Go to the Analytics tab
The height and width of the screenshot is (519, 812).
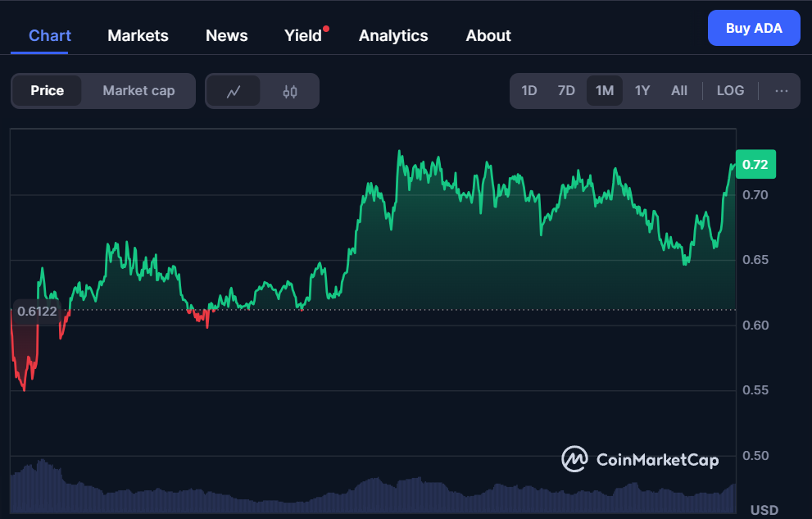(393, 36)
